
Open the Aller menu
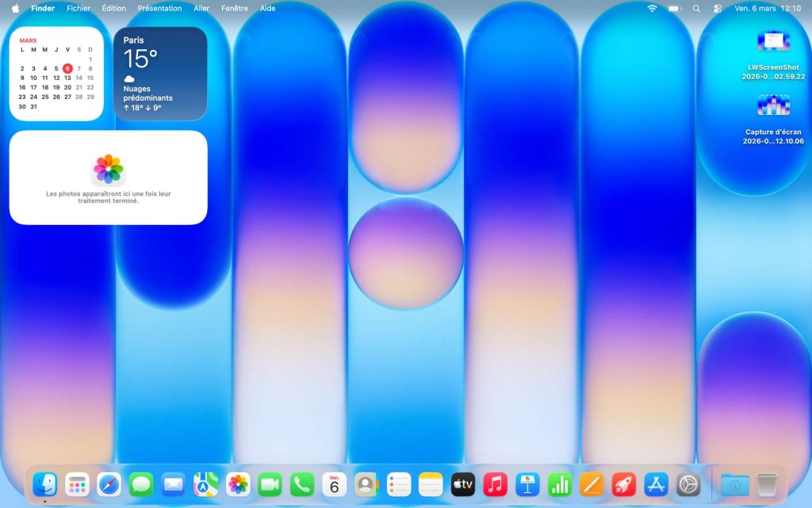[201, 9]
